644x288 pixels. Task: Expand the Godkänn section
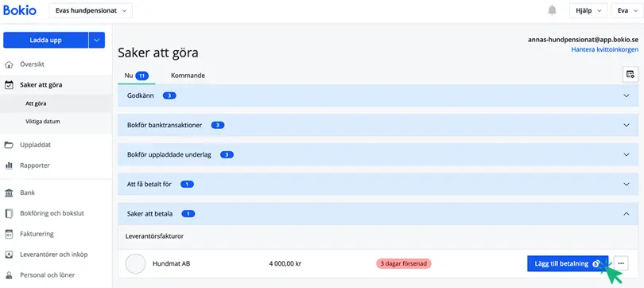[x=378, y=95]
